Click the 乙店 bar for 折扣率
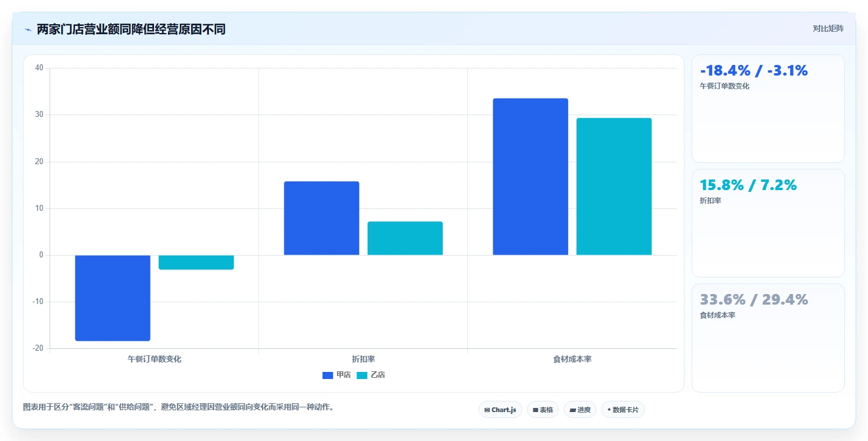This screenshot has height=441, width=868. [x=405, y=239]
